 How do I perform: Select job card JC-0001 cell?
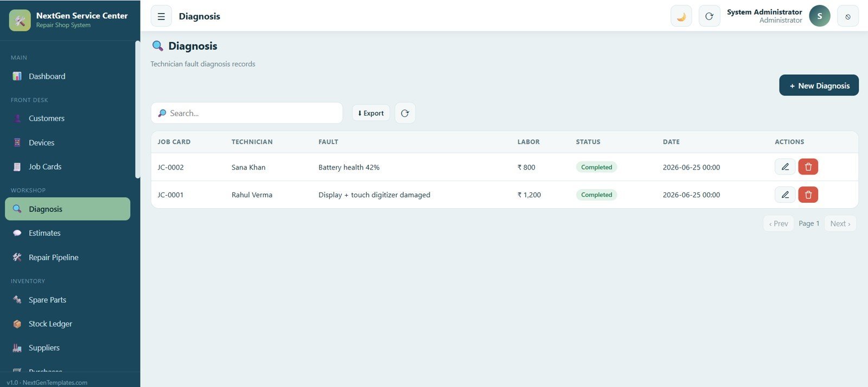coord(170,195)
